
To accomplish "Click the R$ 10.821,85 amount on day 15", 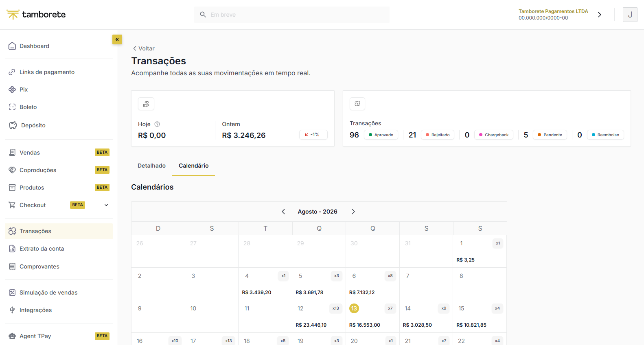I will pos(471,325).
